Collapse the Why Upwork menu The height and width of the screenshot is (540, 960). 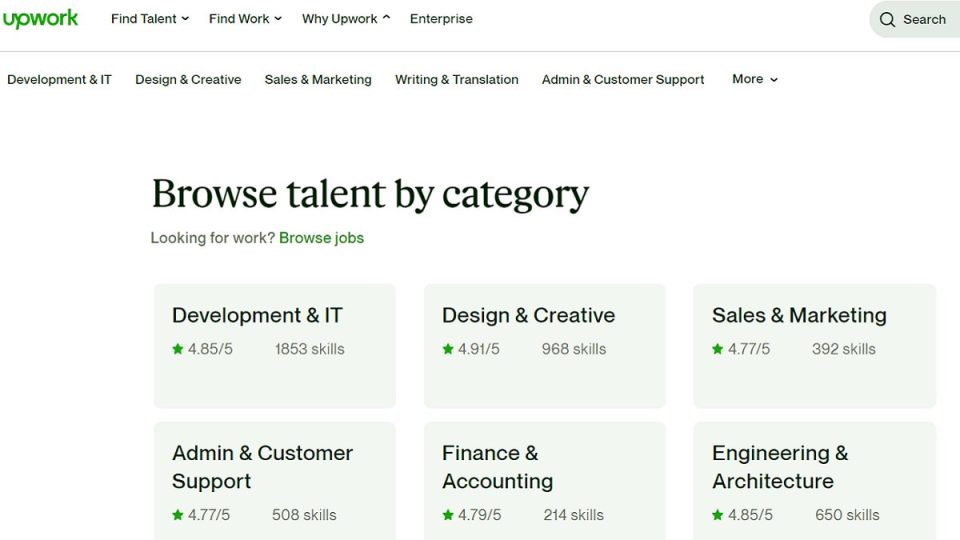coord(346,19)
